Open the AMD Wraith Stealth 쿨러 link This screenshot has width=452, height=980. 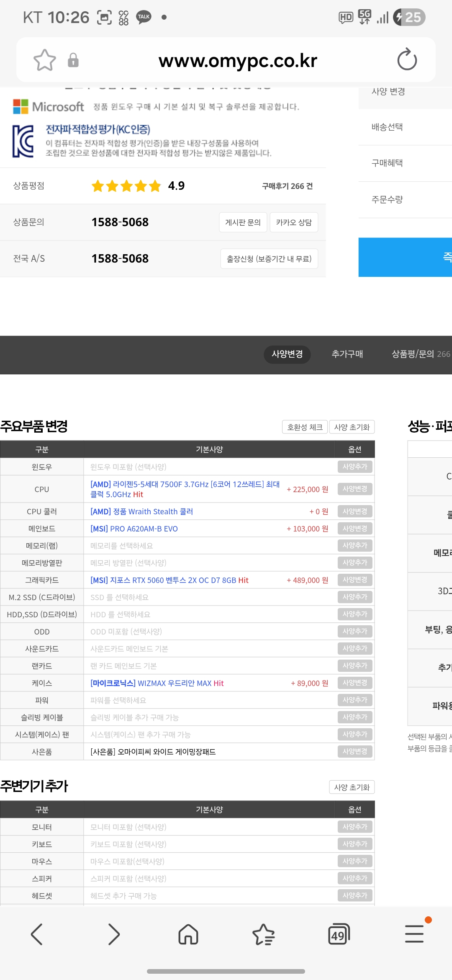click(x=141, y=512)
